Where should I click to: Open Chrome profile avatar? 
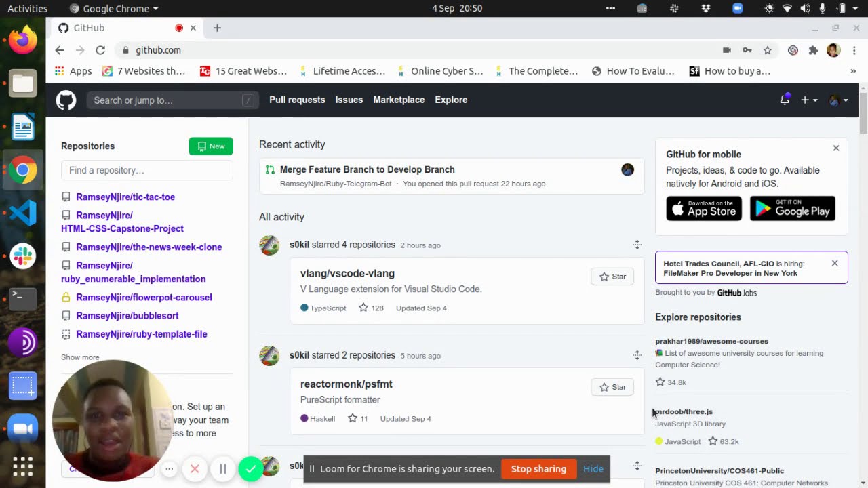(x=834, y=50)
